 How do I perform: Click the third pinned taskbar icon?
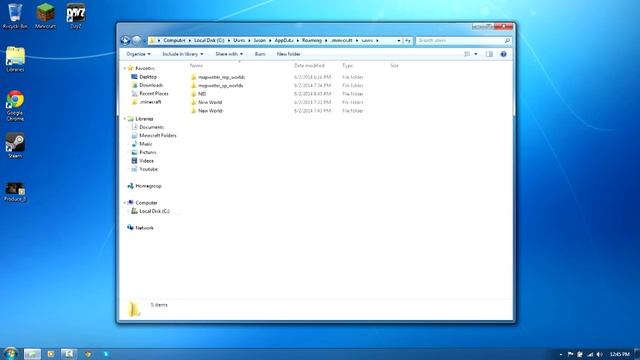tap(69, 354)
